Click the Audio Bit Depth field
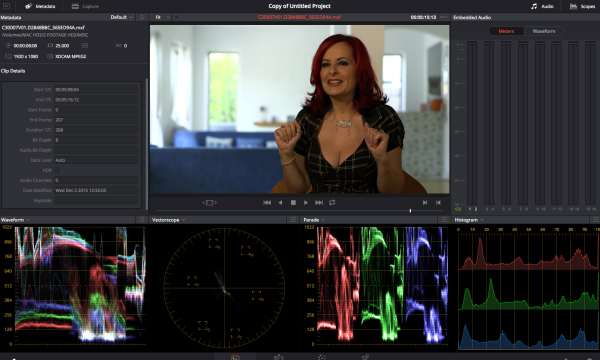 [96, 150]
